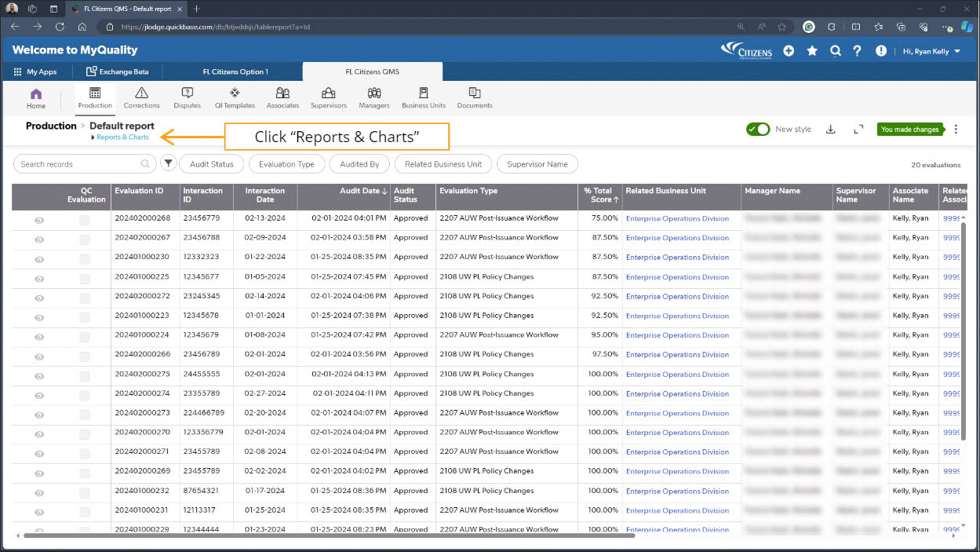The image size is (980, 552).
Task: View record 202402000267 eye icon
Action: pyautogui.click(x=39, y=239)
